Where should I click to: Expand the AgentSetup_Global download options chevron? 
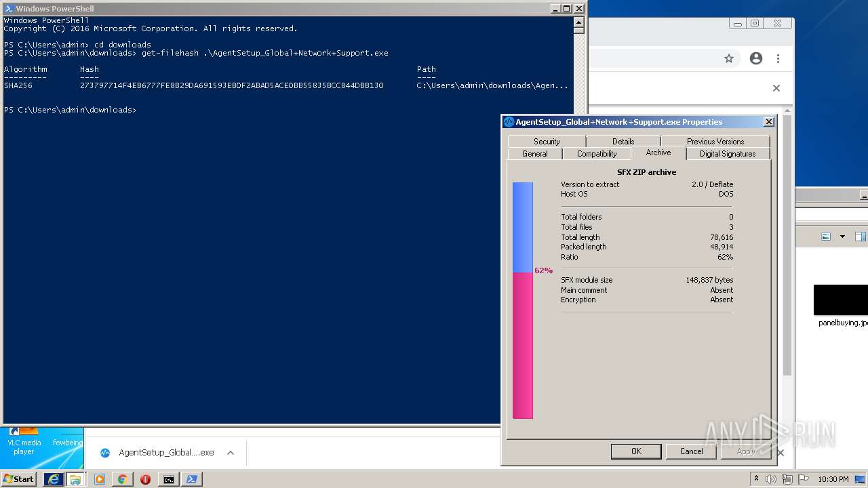point(231,453)
